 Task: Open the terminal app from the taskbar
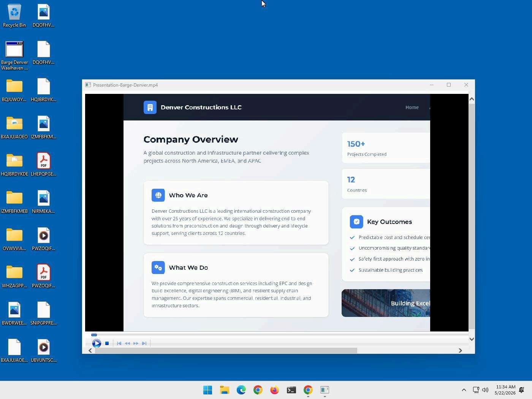pos(291,390)
